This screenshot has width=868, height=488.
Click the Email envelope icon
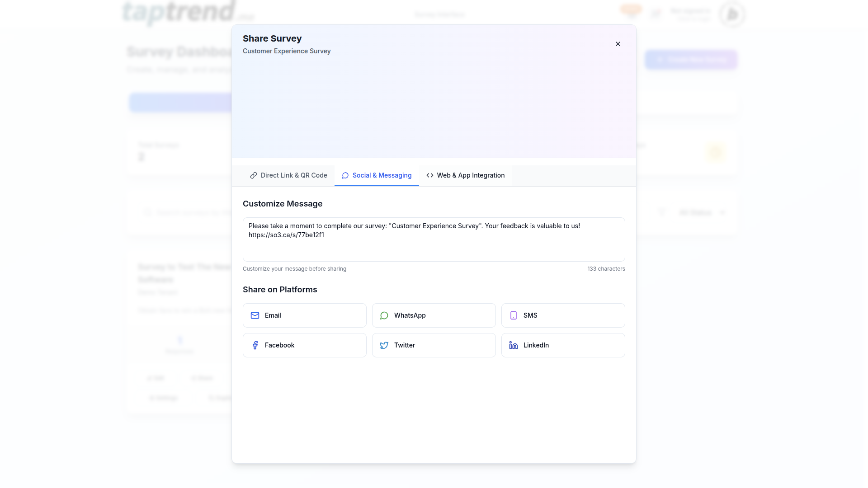click(255, 315)
